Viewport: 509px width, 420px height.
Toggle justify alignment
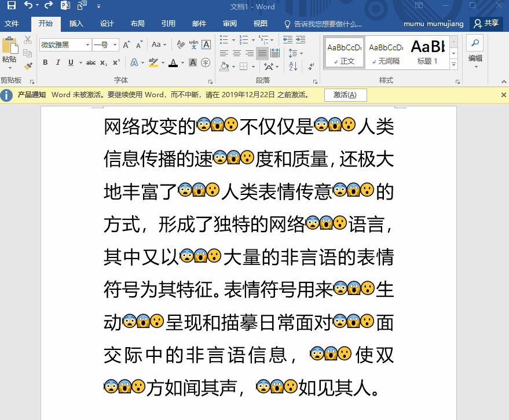(262, 53)
